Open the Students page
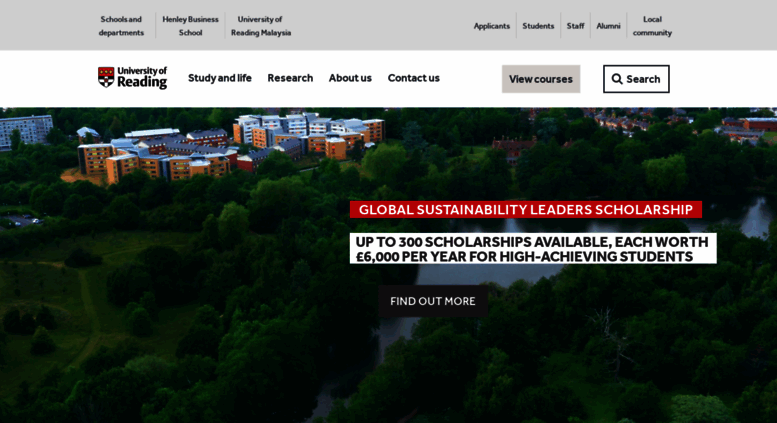Viewport: 777px width, 423px height. [x=538, y=26]
